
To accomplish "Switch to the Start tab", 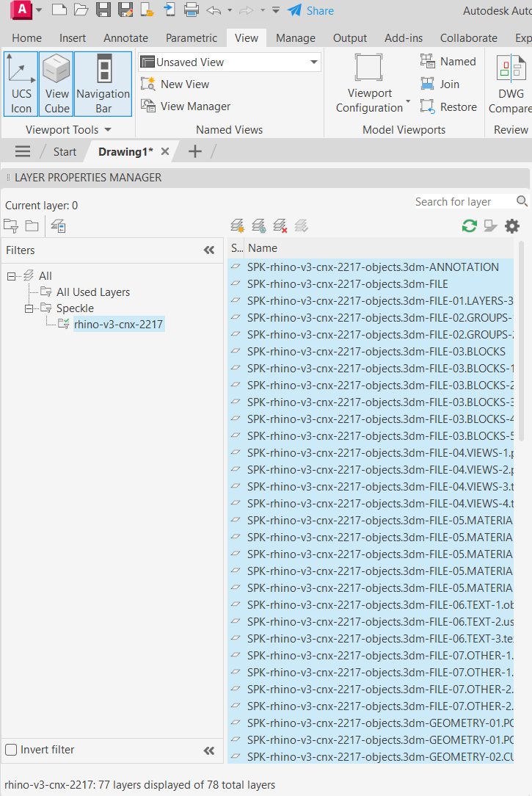I will click(65, 152).
